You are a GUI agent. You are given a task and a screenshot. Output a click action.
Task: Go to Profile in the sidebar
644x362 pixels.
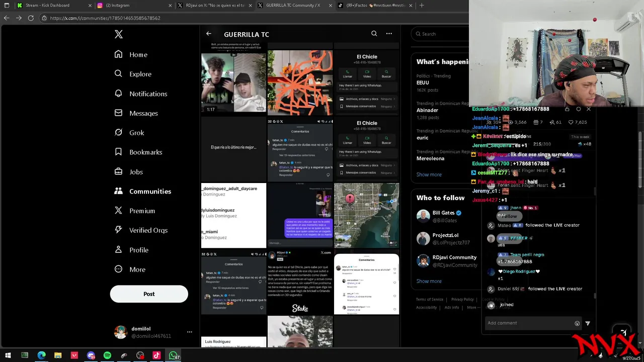point(131,250)
